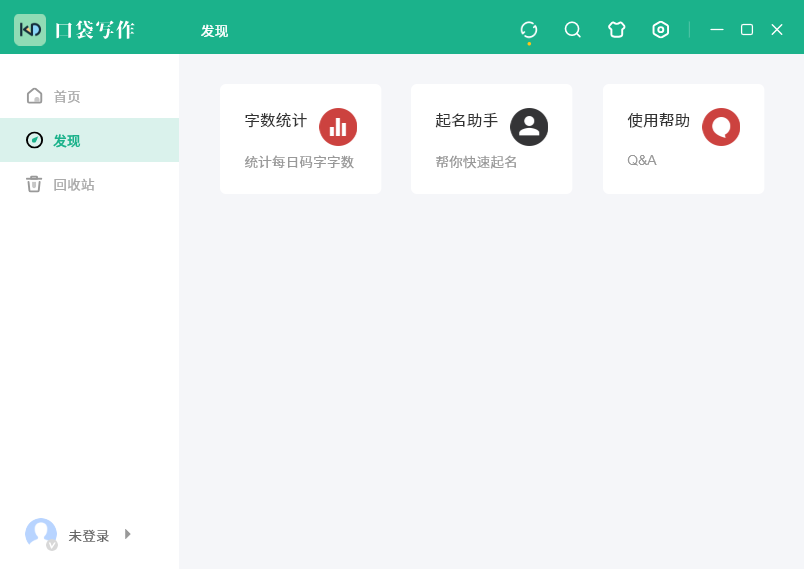Expand the arrow next to 未登录
The image size is (804, 569).
click(128, 534)
